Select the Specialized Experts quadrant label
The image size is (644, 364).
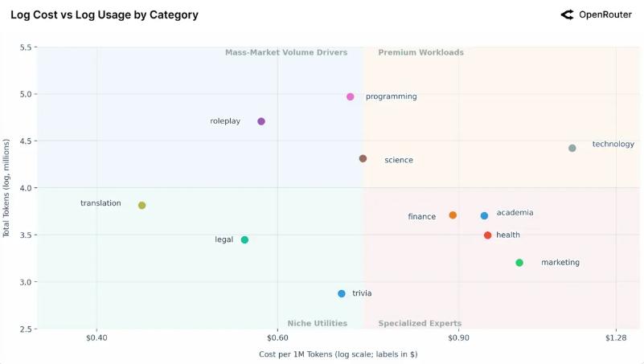420,323
